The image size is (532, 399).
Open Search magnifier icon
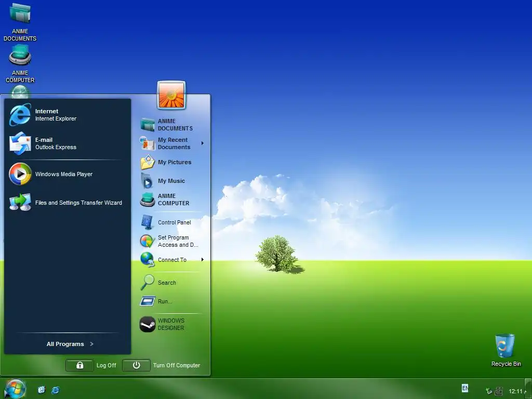147,282
